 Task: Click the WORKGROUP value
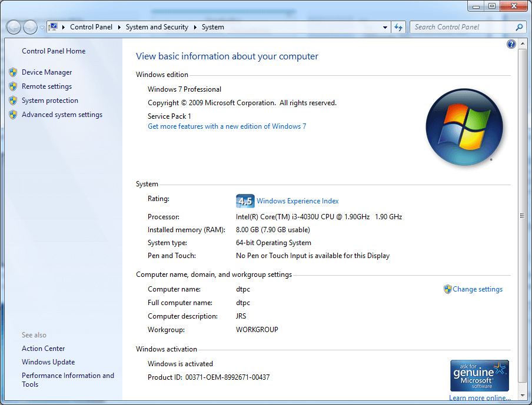tap(257, 329)
